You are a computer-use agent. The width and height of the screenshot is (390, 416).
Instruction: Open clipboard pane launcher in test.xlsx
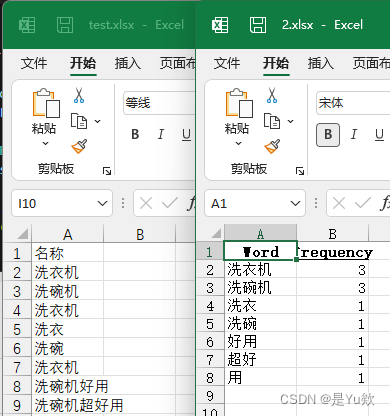[107, 171]
